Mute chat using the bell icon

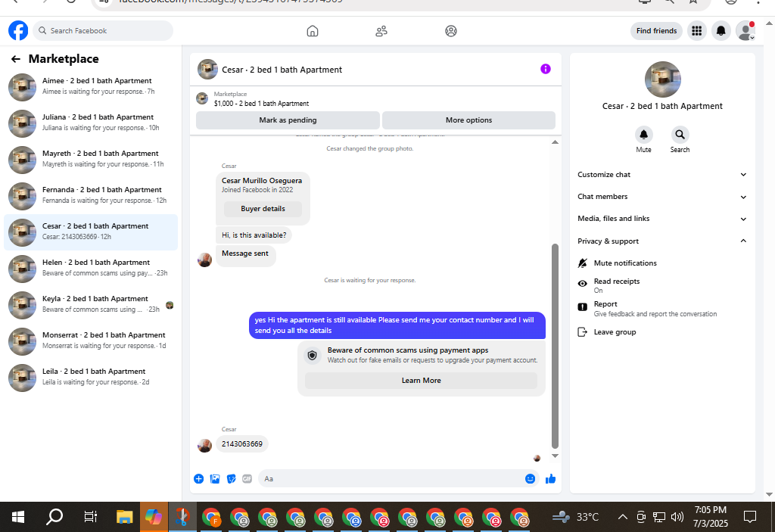[643, 135]
